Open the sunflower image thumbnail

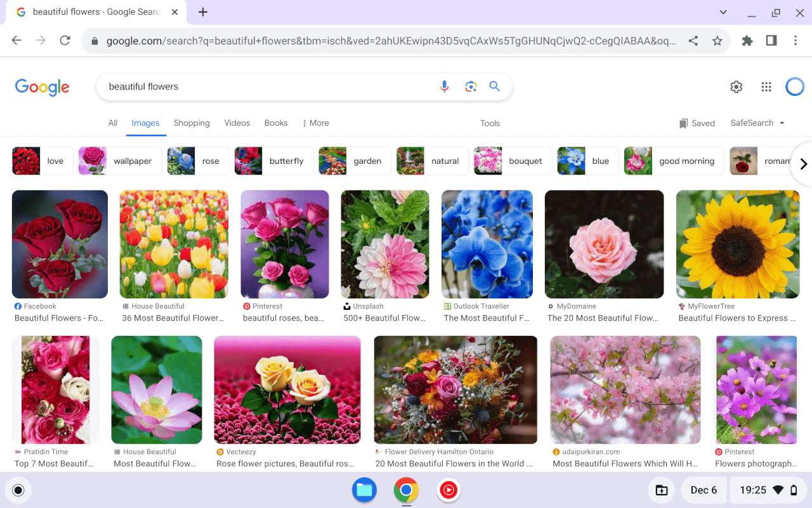tap(737, 244)
